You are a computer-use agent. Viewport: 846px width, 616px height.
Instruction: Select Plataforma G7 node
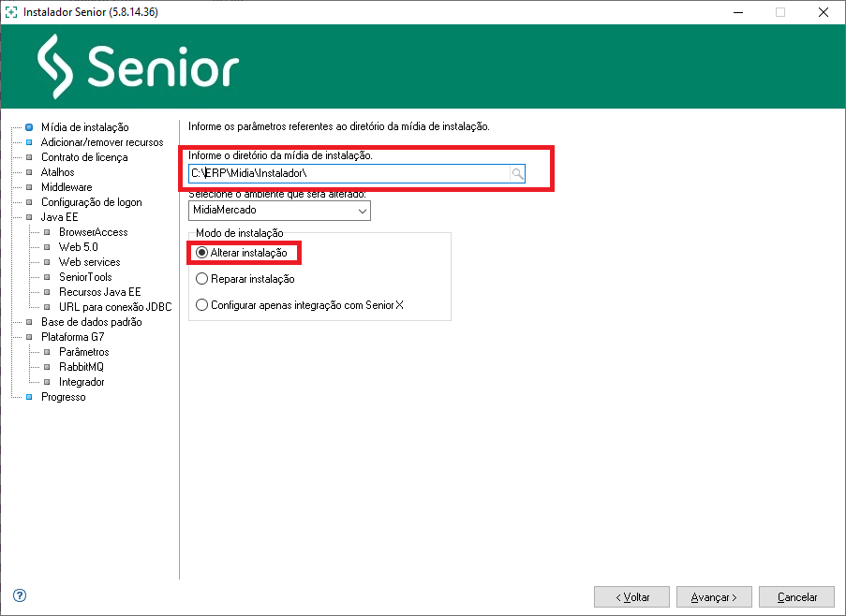click(73, 337)
